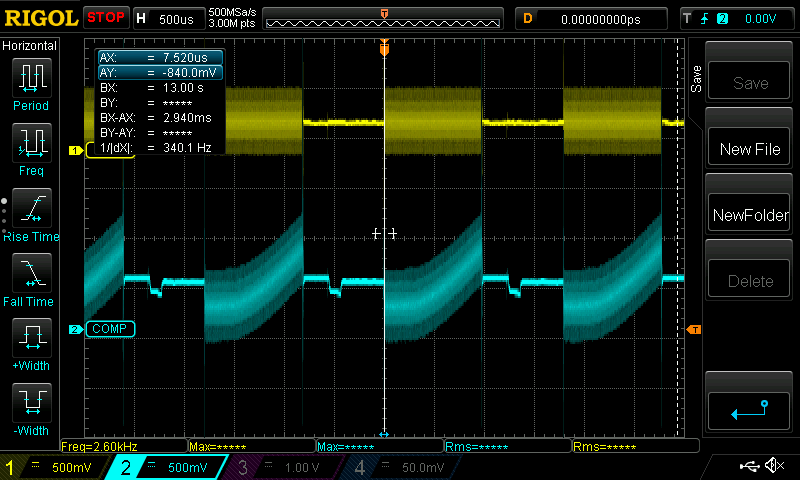
Task: Click the waveform memory overview bar
Action: pyautogui.click(x=383, y=19)
